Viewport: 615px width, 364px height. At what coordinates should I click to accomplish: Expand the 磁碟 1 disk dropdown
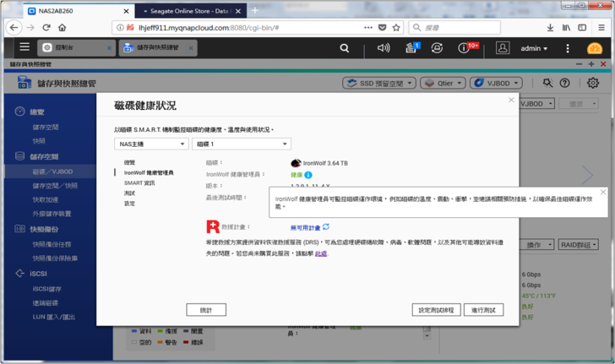click(x=241, y=144)
